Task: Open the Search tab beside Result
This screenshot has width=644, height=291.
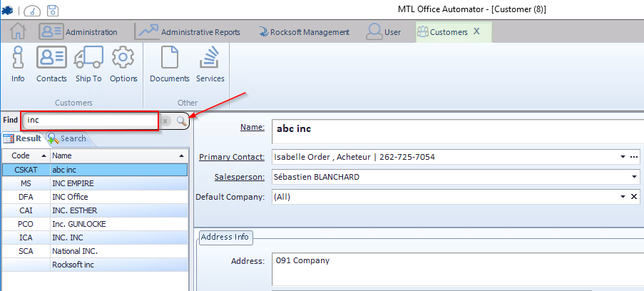Action: point(68,138)
